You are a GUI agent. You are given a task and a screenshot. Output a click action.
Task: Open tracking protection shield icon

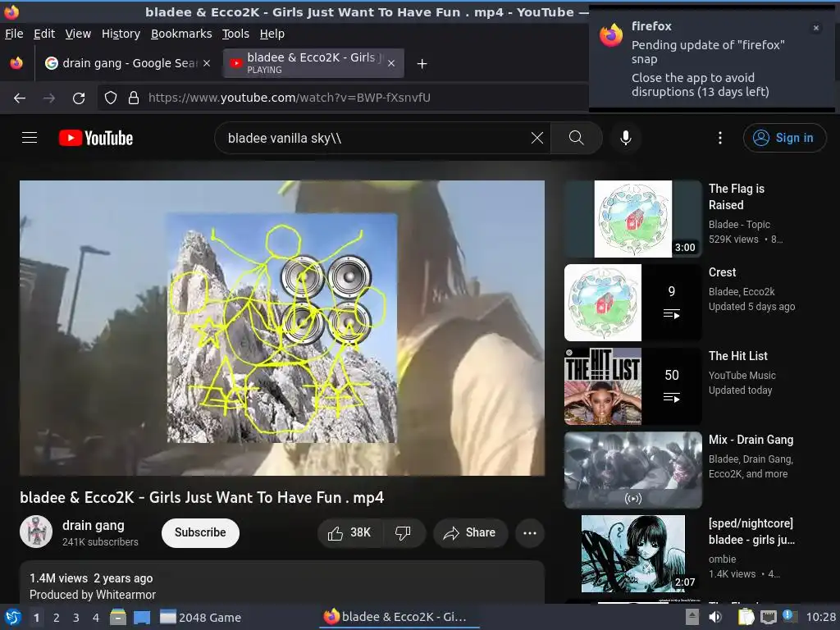coord(111,98)
